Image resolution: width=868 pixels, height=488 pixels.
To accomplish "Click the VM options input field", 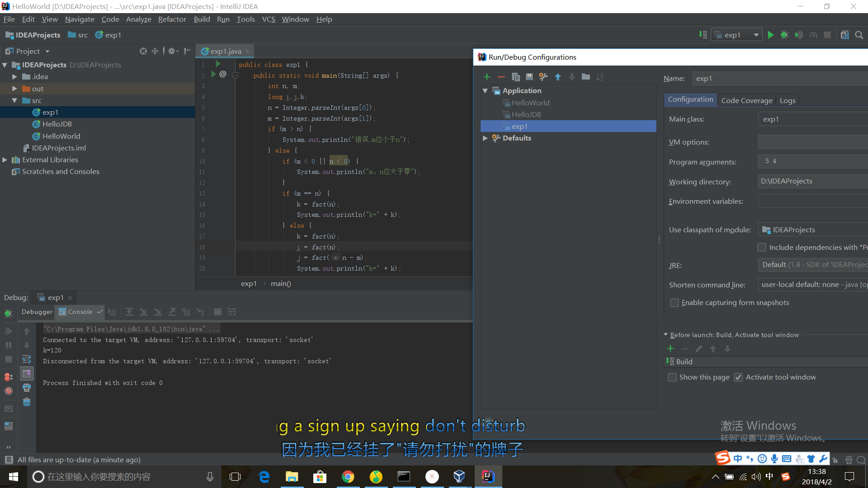I will [813, 142].
